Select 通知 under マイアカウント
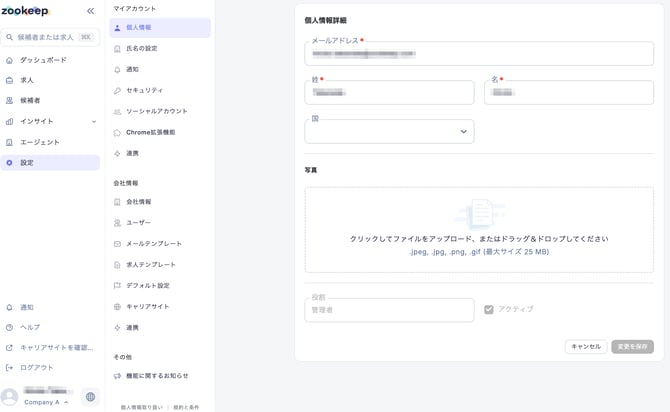 pyautogui.click(x=160, y=70)
